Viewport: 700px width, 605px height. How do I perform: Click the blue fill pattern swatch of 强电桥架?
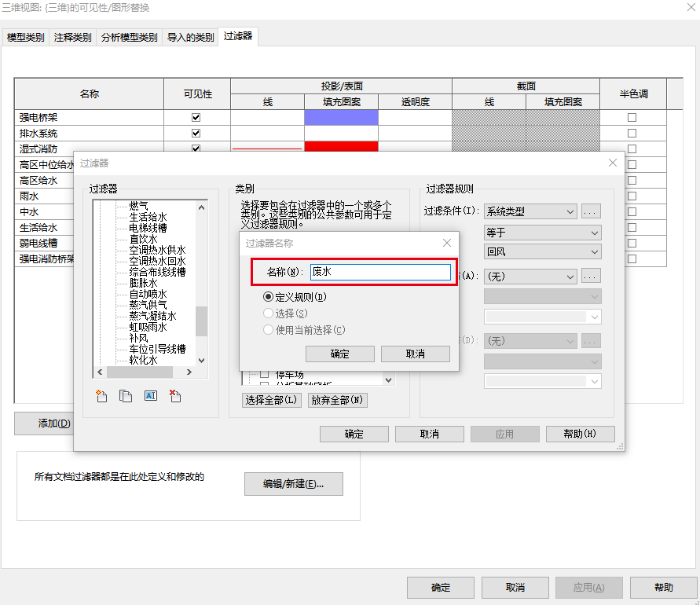[x=341, y=117]
